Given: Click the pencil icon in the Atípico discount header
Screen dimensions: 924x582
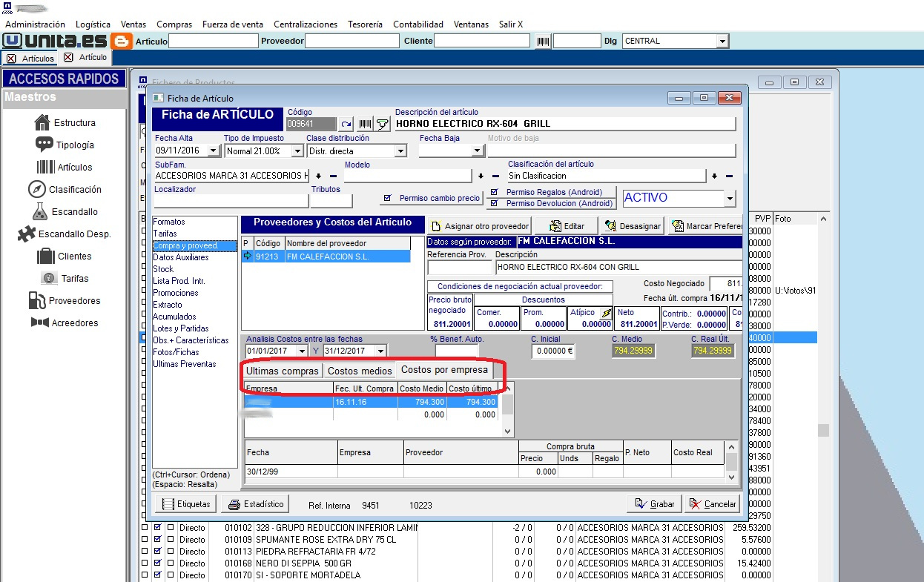Looking at the screenshot, I should pos(605,313).
